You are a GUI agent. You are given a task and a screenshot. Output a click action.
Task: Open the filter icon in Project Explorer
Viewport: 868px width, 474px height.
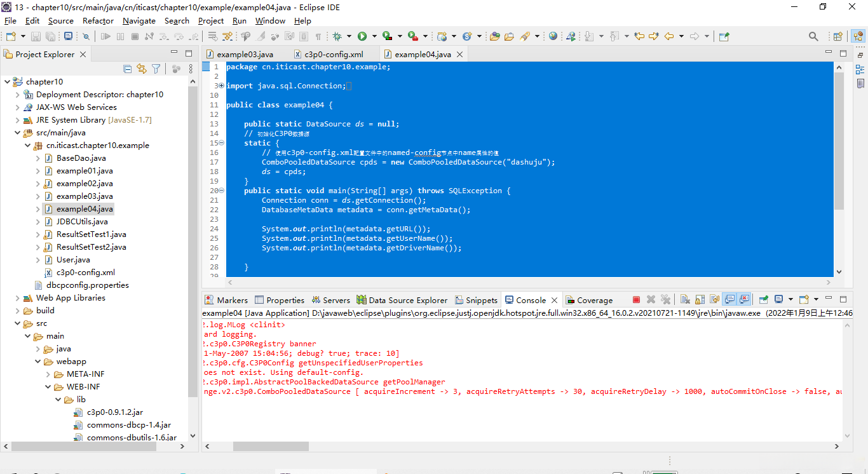(156, 69)
